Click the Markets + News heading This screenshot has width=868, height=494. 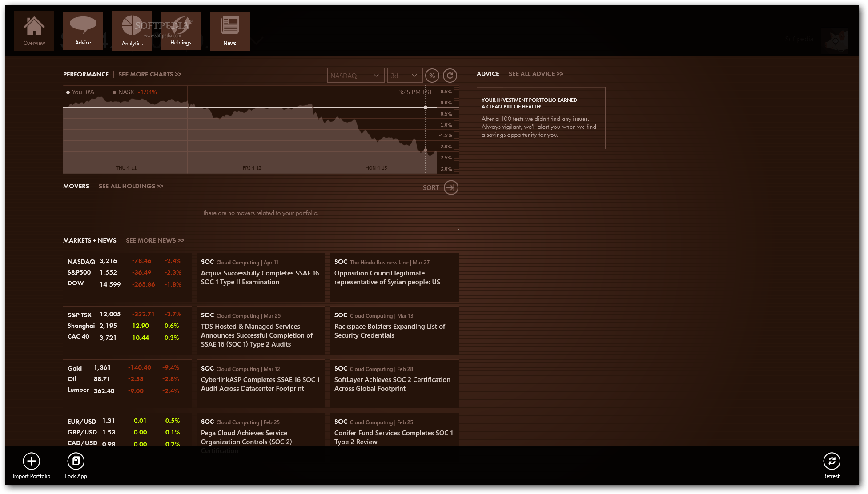[x=90, y=240]
